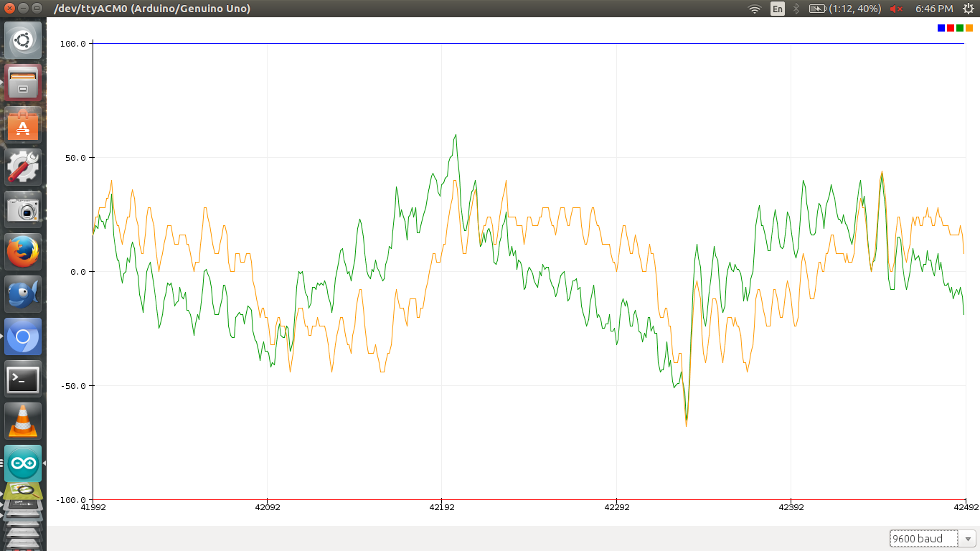The image size is (980, 551).
Task: Click the blue legend color square
Action: (941, 28)
